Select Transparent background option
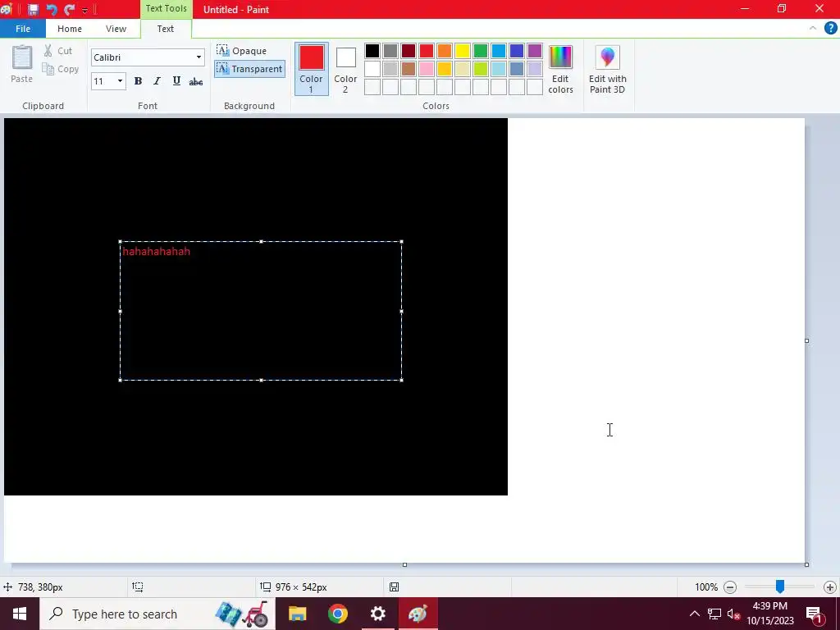 (x=249, y=69)
